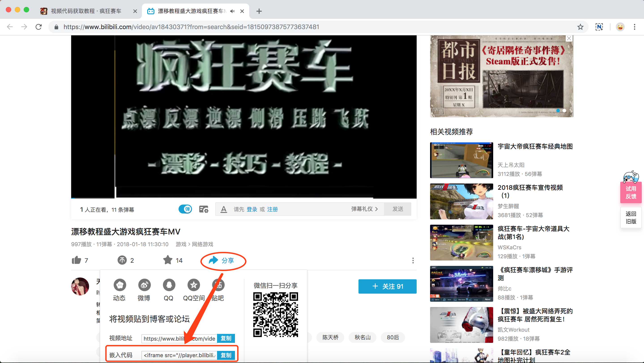Open danmaku settings gear icon

click(x=203, y=209)
